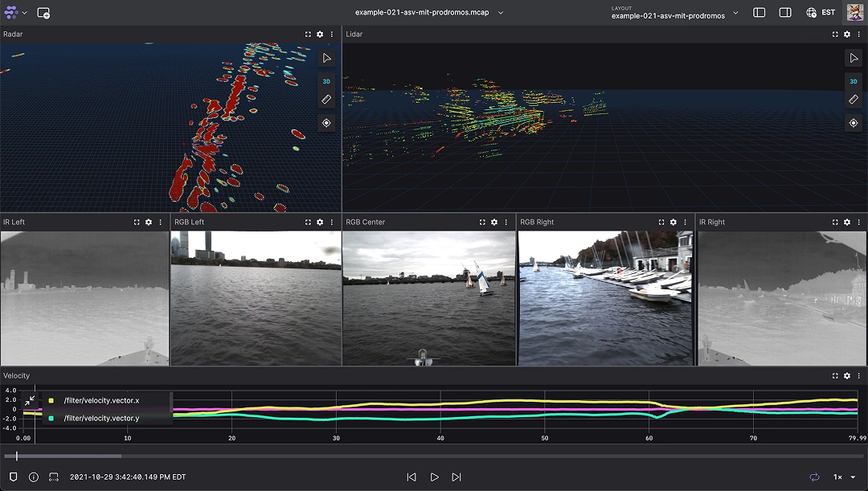The width and height of the screenshot is (868, 491).
Task: Open the Radar panel settings gear
Action: click(319, 34)
